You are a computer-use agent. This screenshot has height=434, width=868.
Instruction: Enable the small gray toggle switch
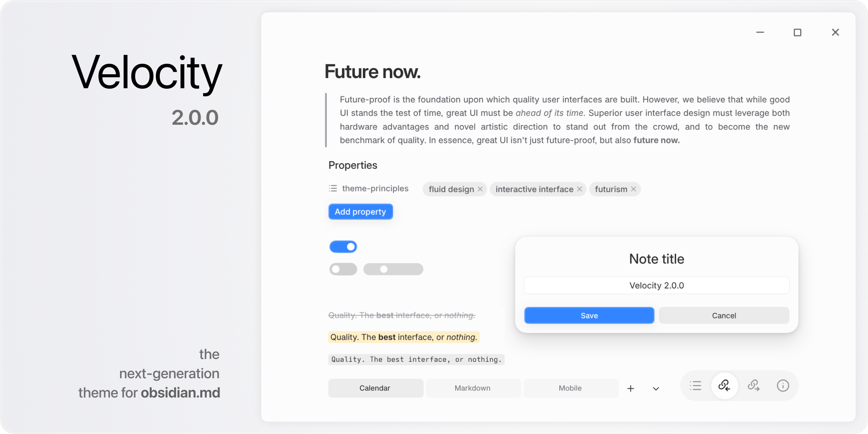point(343,269)
